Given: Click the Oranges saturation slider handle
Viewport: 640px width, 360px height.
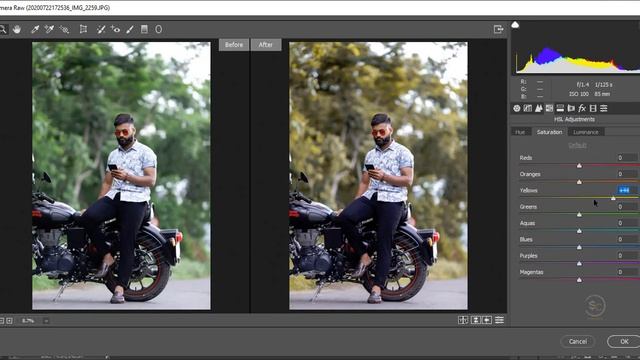Looking at the screenshot, I should (x=579, y=182).
